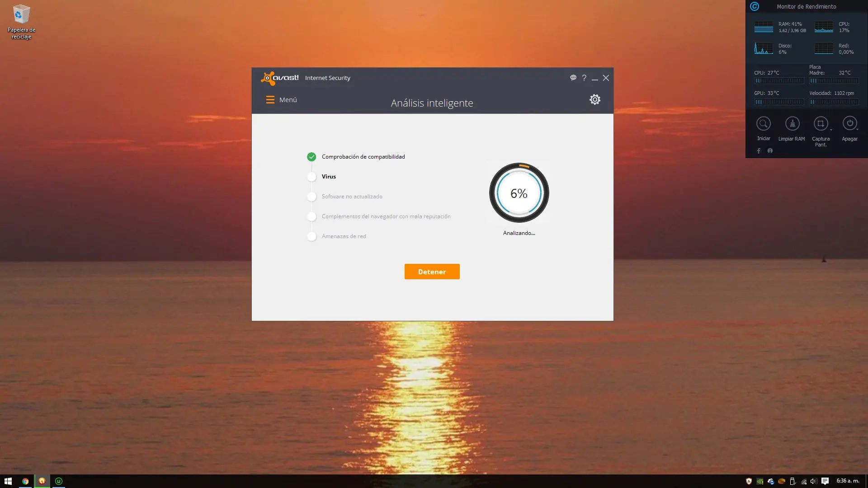This screenshot has width=868, height=488.
Task: Open Avast help with the question mark icon
Action: [x=584, y=78]
